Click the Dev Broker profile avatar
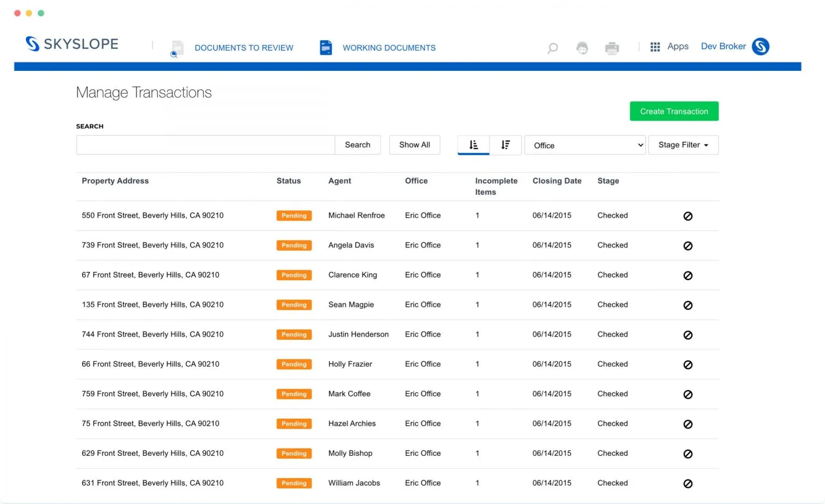The image size is (825, 504). point(760,47)
